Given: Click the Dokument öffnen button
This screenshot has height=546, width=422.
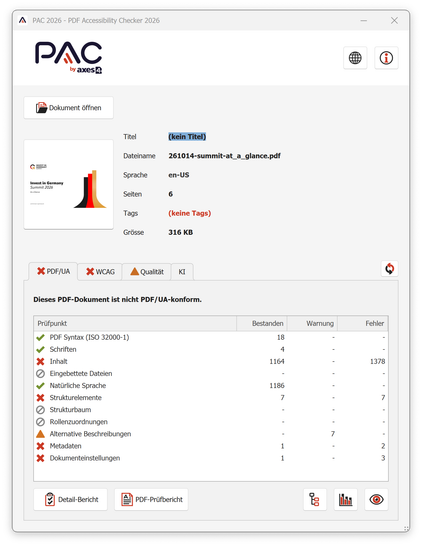Looking at the screenshot, I should [x=69, y=108].
